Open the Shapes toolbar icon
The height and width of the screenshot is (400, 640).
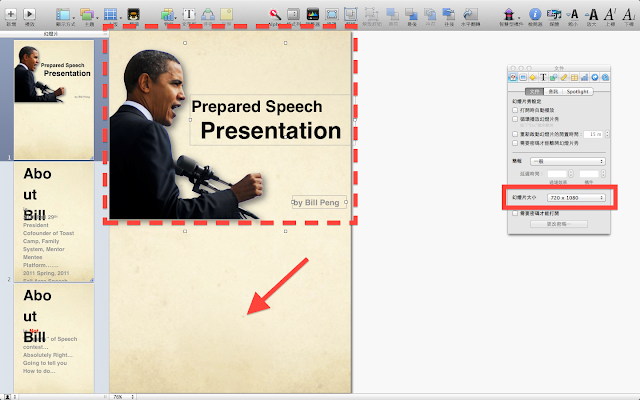coord(208,14)
